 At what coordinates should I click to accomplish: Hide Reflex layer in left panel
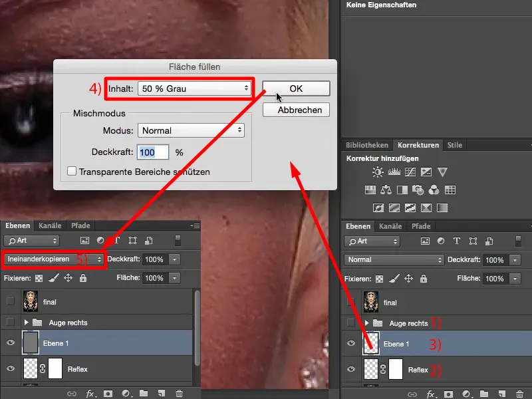click(11, 368)
